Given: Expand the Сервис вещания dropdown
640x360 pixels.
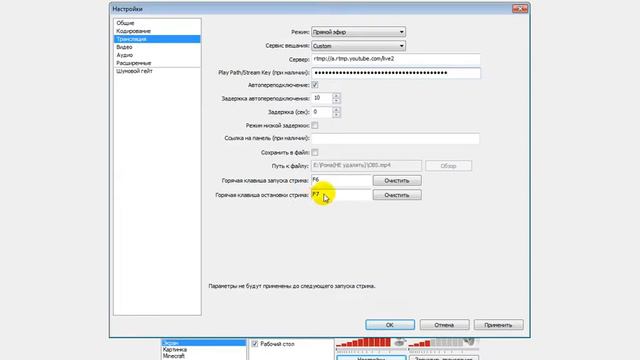Looking at the screenshot, I should pyautogui.click(x=358, y=46).
